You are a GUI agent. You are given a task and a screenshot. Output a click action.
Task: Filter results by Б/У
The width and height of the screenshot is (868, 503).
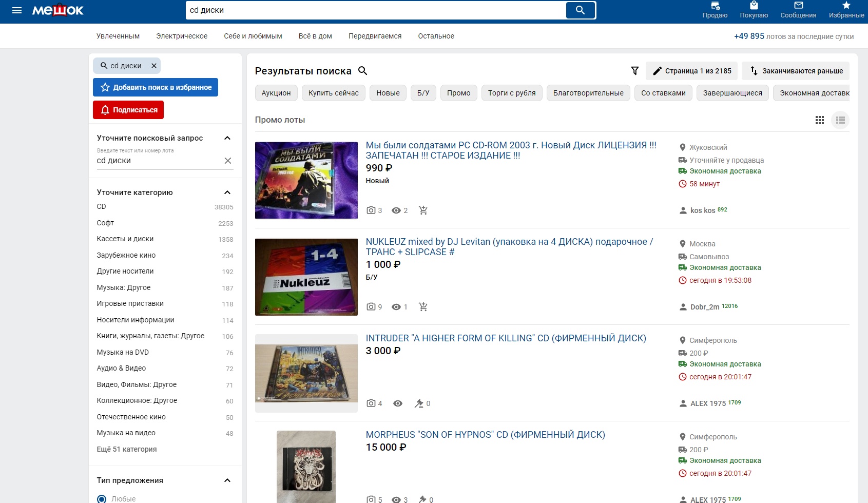click(x=423, y=93)
